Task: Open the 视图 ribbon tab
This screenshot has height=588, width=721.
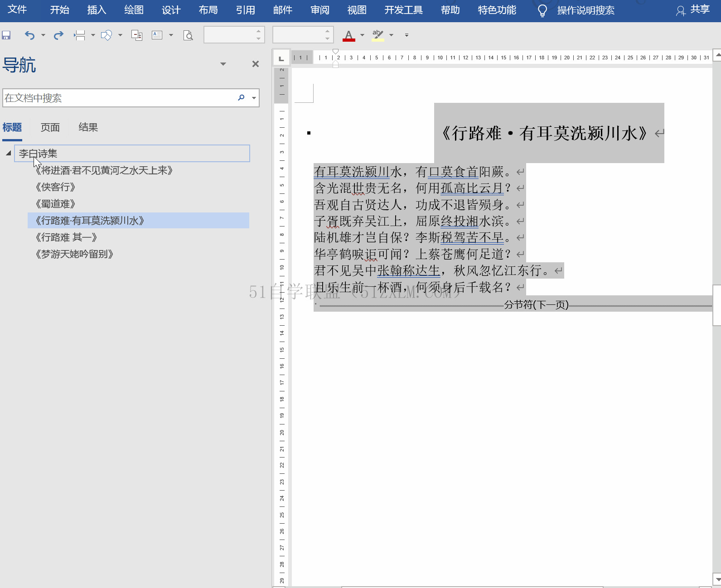Action: pyautogui.click(x=357, y=10)
